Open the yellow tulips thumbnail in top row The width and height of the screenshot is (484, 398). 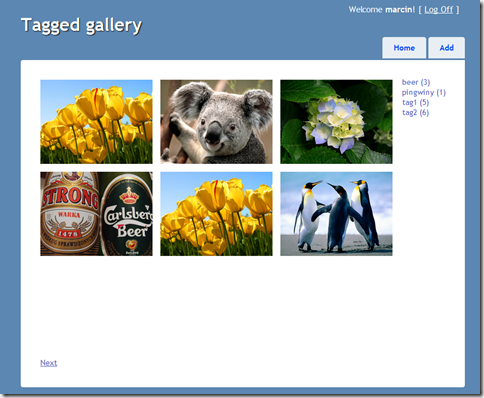(96, 122)
